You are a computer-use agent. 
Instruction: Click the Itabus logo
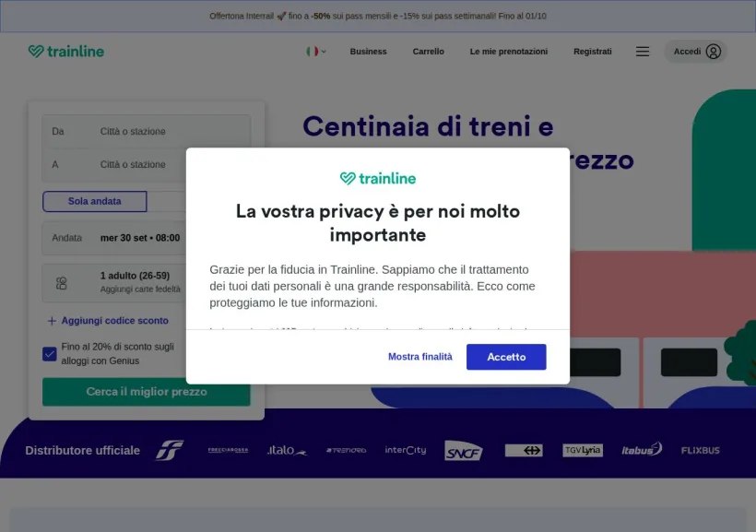[642, 449]
